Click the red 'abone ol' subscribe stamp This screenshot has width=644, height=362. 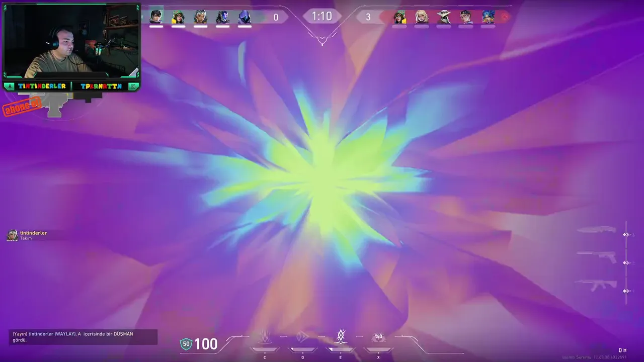[23, 107]
